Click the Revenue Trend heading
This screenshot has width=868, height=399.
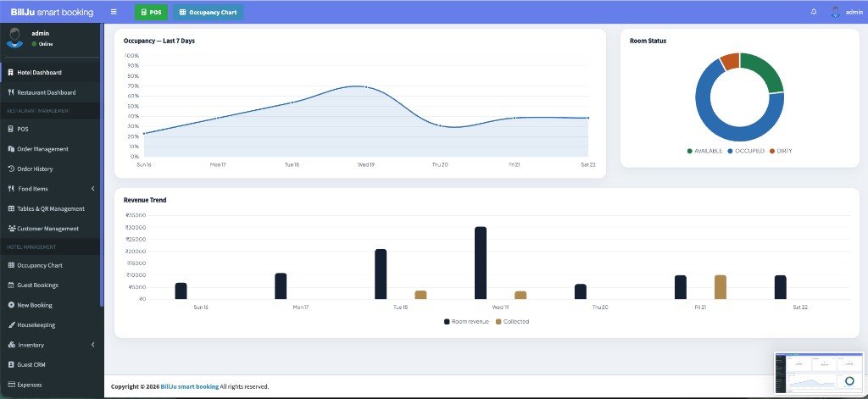coord(145,200)
